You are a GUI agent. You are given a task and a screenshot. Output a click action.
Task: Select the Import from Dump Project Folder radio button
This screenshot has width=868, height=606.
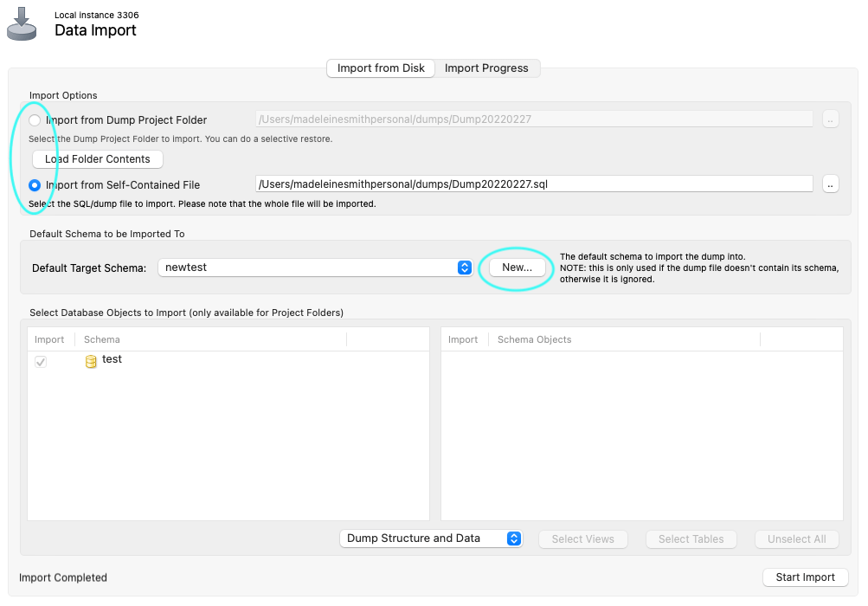coord(33,119)
